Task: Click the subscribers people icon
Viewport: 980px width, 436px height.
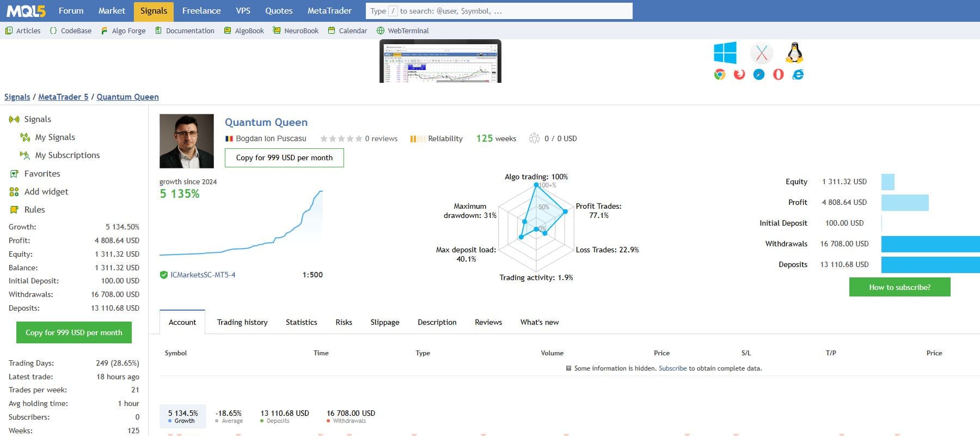Action: pyautogui.click(x=534, y=138)
